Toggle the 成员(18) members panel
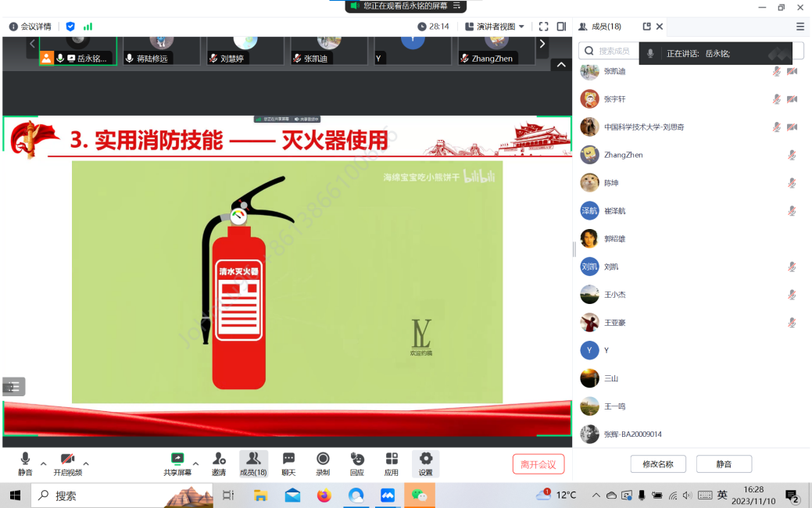 253,460
